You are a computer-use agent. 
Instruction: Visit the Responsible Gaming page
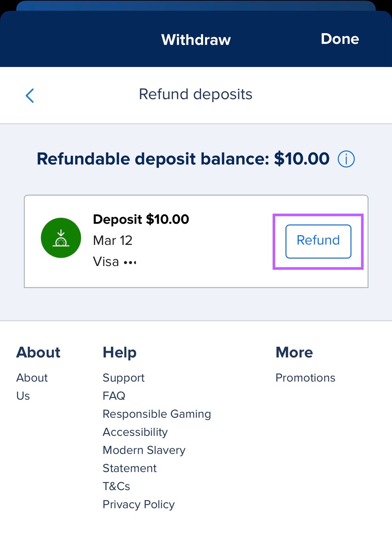157,414
